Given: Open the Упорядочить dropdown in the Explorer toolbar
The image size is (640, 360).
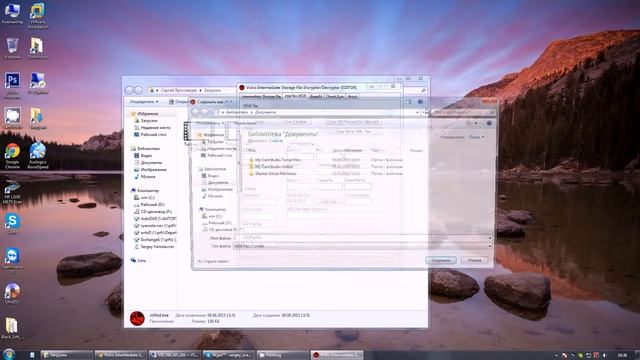Looking at the screenshot, I should point(144,102).
